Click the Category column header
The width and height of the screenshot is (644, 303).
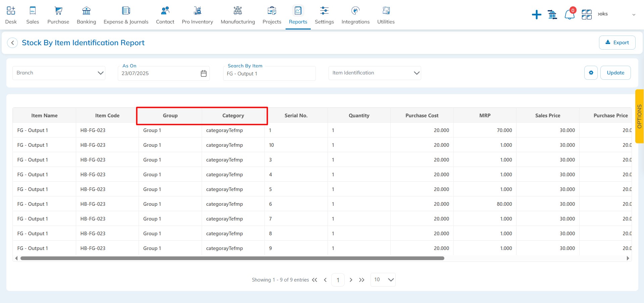pyautogui.click(x=233, y=116)
